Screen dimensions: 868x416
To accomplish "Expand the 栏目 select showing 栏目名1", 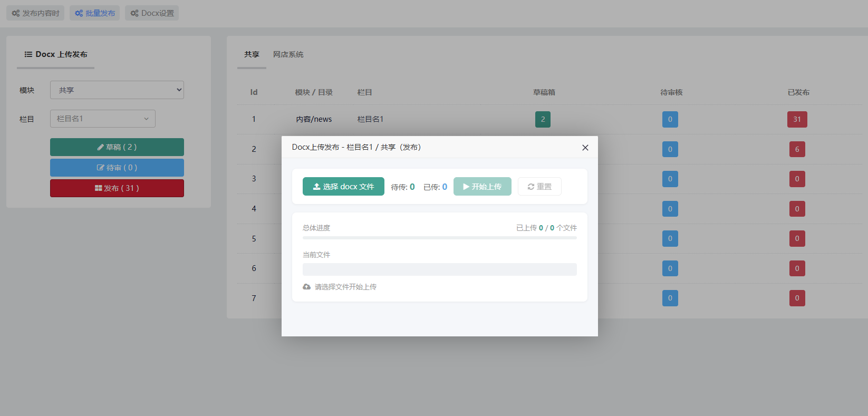I will pyautogui.click(x=103, y=119).
